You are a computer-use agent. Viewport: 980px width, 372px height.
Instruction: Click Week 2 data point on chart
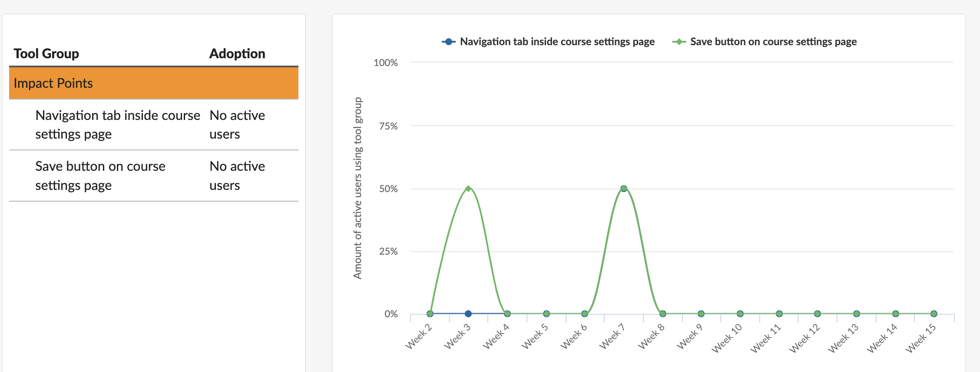[x=430, y=314]
